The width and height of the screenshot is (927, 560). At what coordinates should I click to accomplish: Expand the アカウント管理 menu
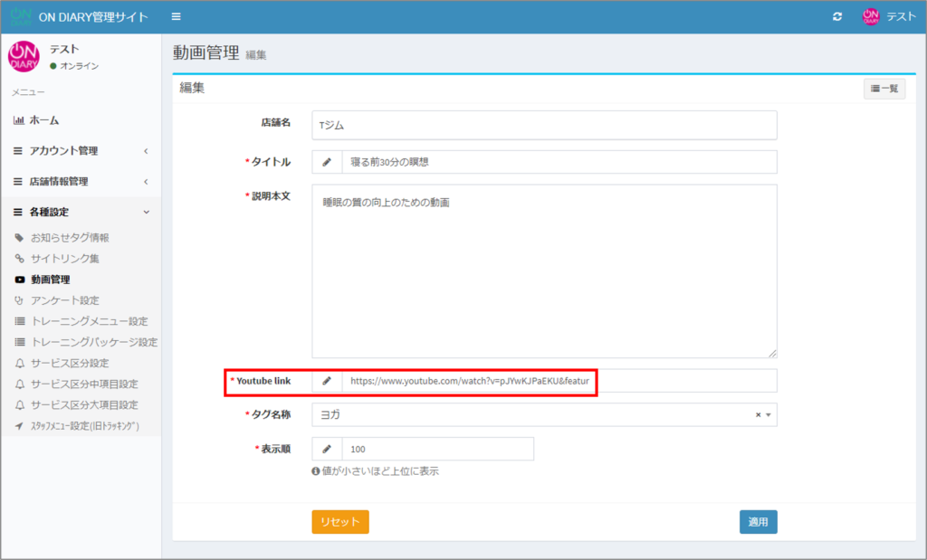click(x=80, y=151)
